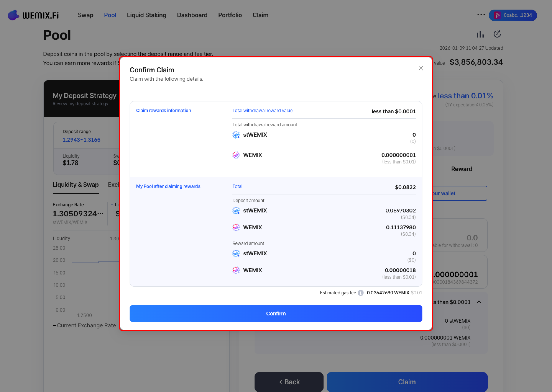
Task: Collapse the reward total chevron
Action: tap(479, 302)
